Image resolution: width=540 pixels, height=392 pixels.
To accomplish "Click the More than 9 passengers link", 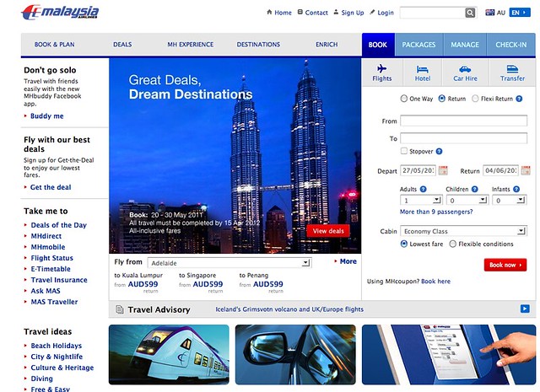I will point(436,212).
